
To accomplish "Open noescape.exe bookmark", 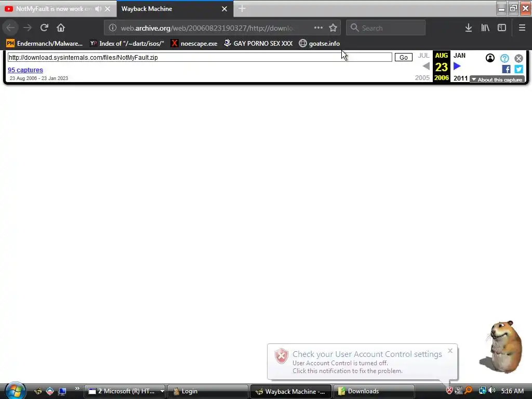I will 194,44.
